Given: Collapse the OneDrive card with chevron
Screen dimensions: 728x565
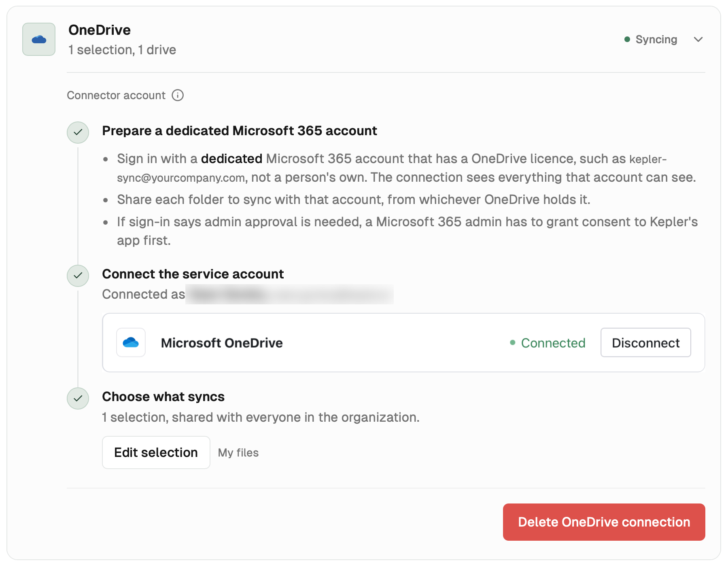Looking at the screenshot, I should click(x=698, y=39).
